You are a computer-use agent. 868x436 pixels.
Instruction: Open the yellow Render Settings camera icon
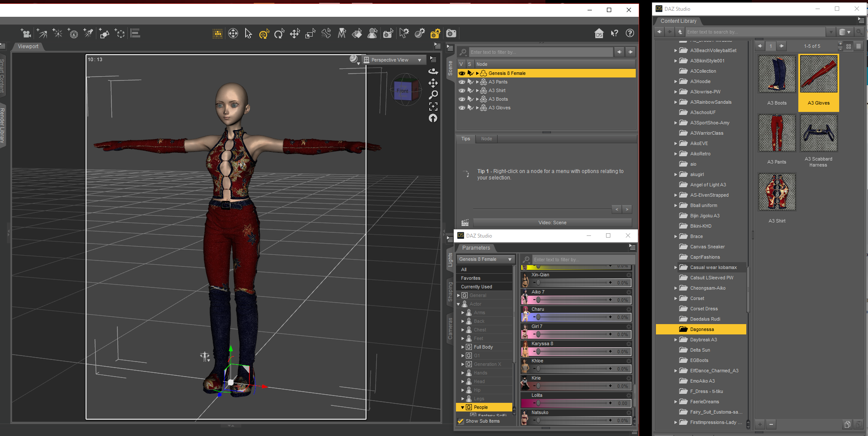pos(435,33)
